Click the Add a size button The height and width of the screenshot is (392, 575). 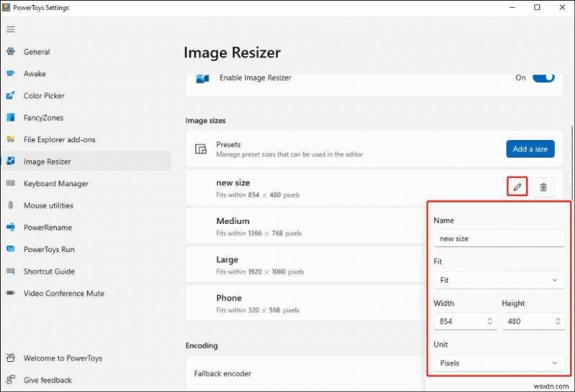pos(530,149)
